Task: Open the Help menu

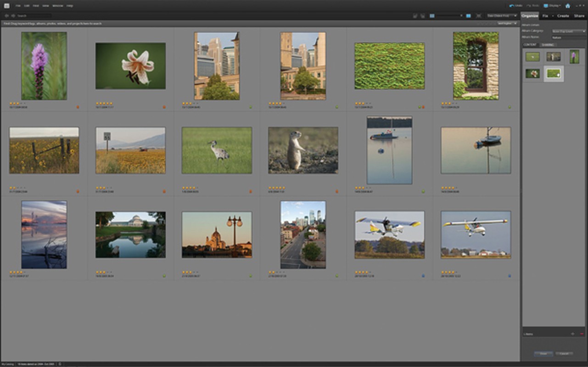Action: click(x=70, y=6)
